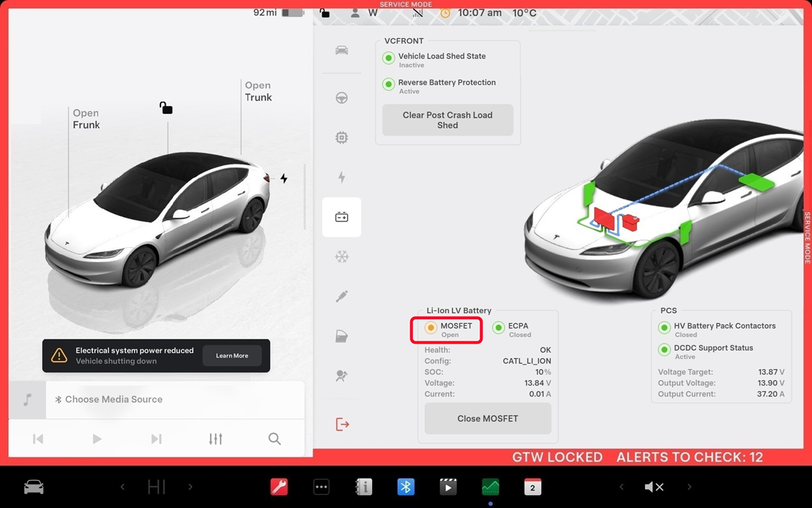Open the Bluetooth app in the dock

[405, 487]
